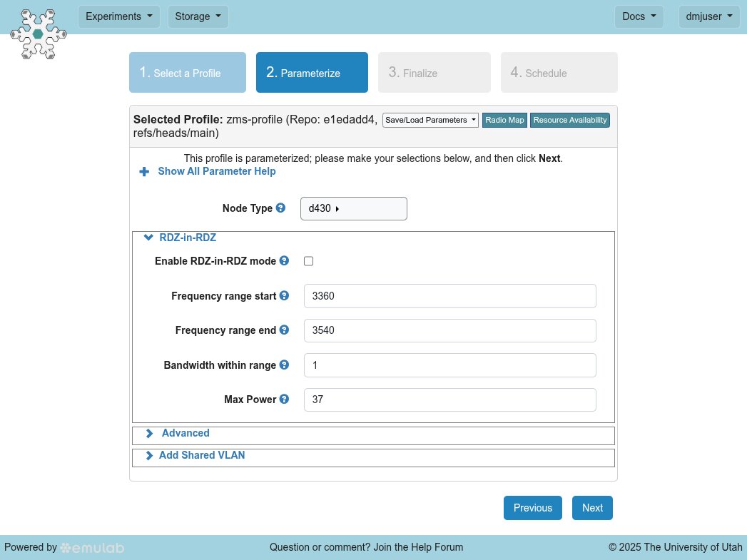This screenshot has height=560, width=747.
Task: Click the Next button
Action: tap(592, 508)
